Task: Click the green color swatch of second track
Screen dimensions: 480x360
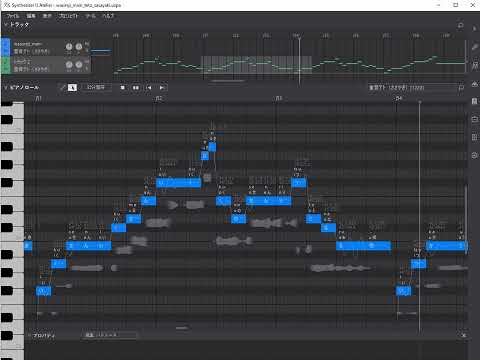Action: (6, 65)
